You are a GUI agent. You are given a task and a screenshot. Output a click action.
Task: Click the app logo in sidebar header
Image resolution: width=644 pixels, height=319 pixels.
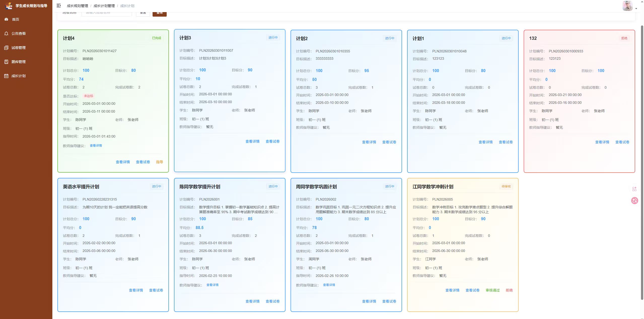[9, 6]
